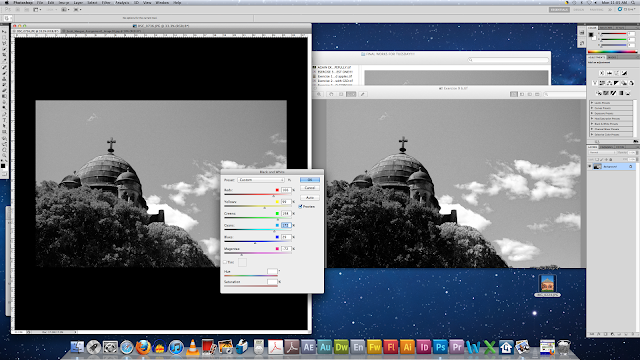640x360 pixels.
Task: Open VLC from the dock
Action: point(192,347)
